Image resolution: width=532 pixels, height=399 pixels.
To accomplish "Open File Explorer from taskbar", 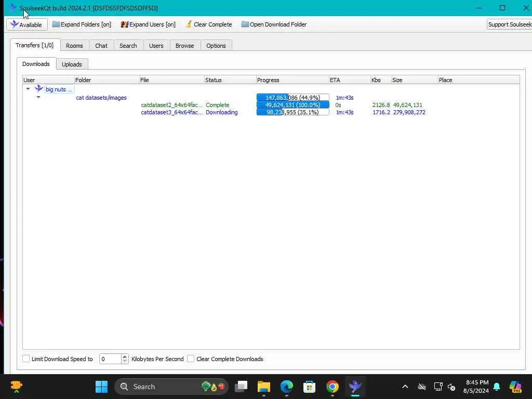I will coord(263,387).
